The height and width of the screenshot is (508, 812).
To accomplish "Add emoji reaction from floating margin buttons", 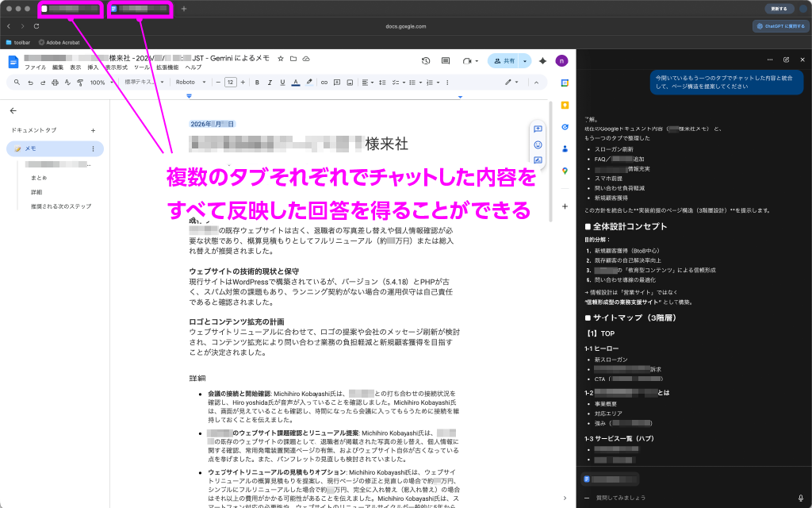I will tap(538, 144).
